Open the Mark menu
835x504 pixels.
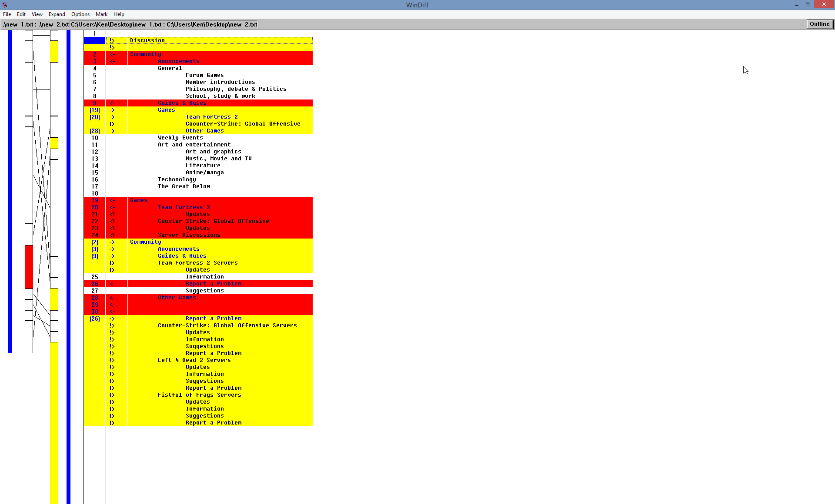[101, 14]
